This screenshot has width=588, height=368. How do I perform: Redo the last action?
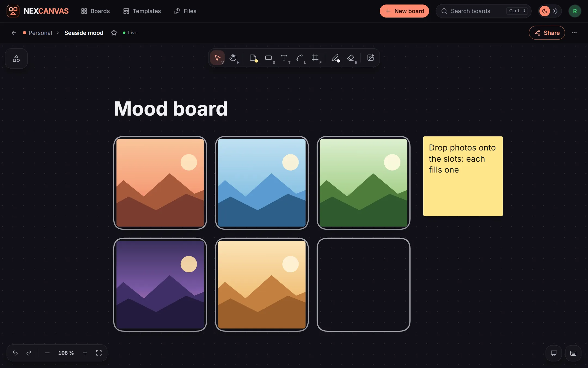29,353
